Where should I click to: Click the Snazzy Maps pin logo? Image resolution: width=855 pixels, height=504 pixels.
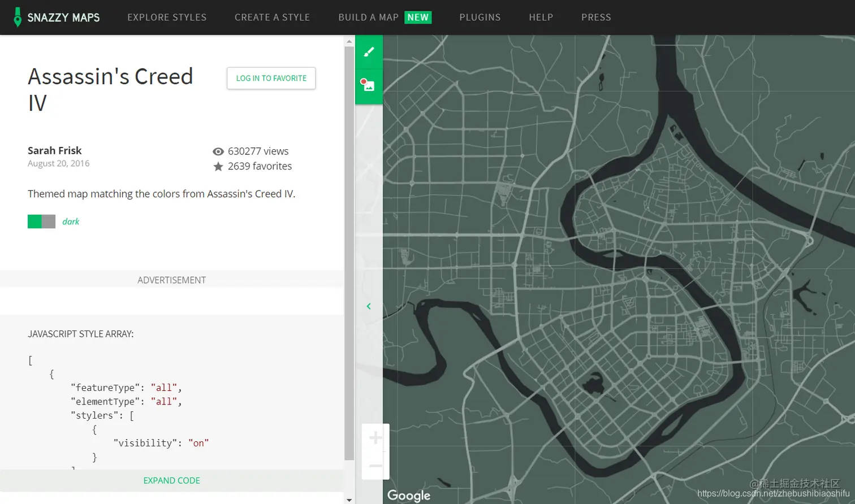pyautogui.click(x=18, y=18)
